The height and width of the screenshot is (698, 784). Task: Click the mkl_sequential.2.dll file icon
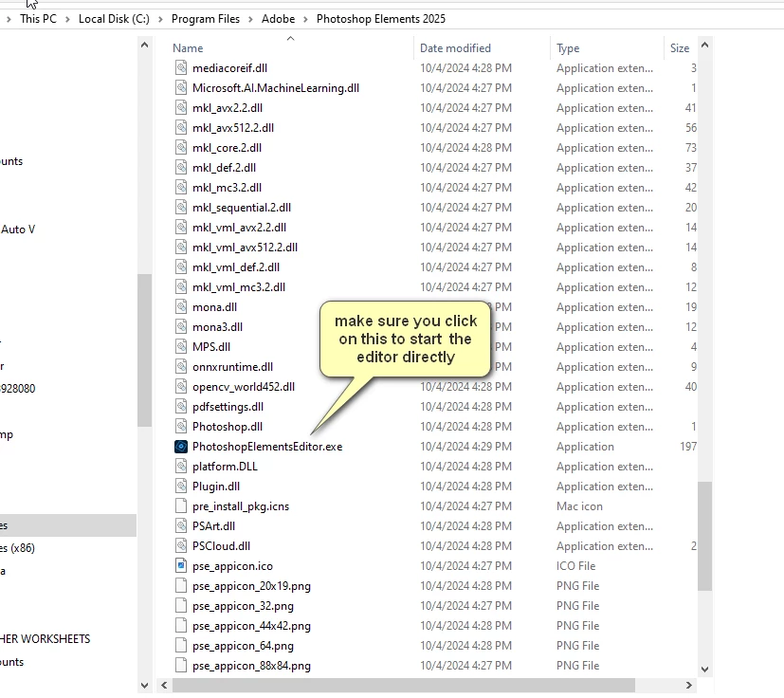181,207
